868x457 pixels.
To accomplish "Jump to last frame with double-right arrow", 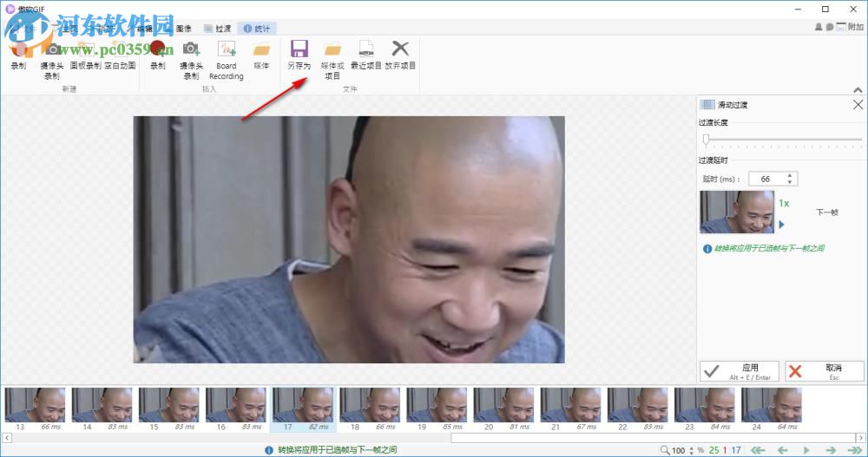I will click(855, 450).
